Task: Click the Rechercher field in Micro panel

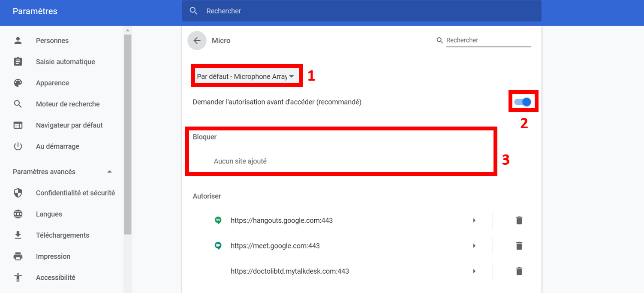Action: pos(488,40)
